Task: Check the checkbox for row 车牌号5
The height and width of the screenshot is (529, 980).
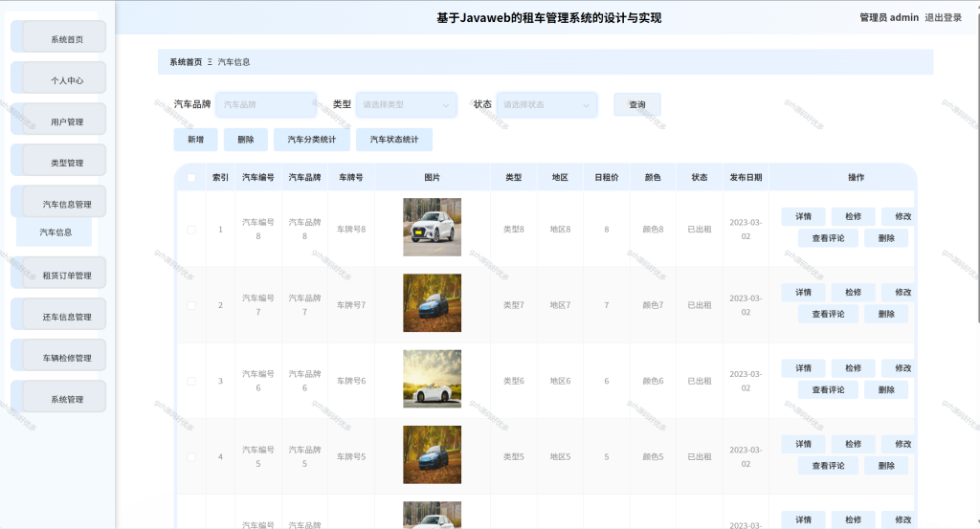Action: tap(191, 456)
